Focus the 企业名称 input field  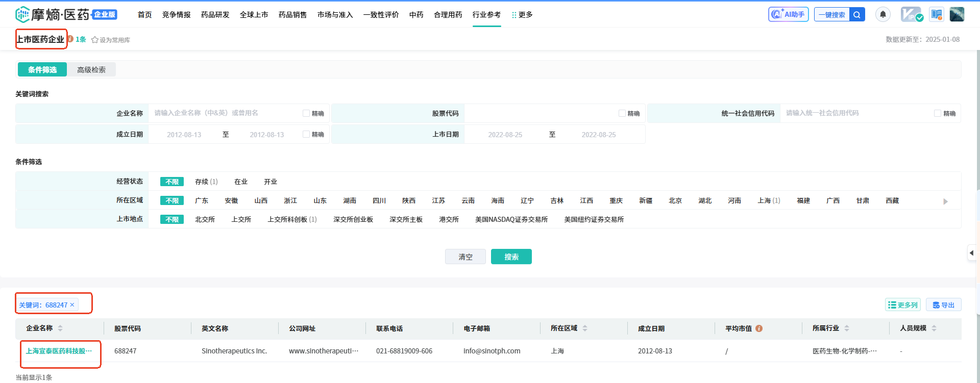click(225, 113)
